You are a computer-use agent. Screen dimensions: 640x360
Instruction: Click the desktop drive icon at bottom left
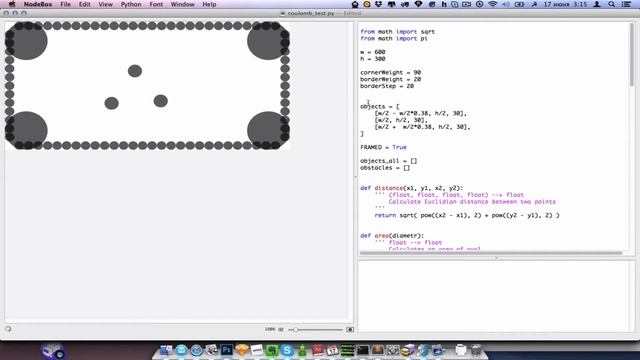tap(53, 351)
